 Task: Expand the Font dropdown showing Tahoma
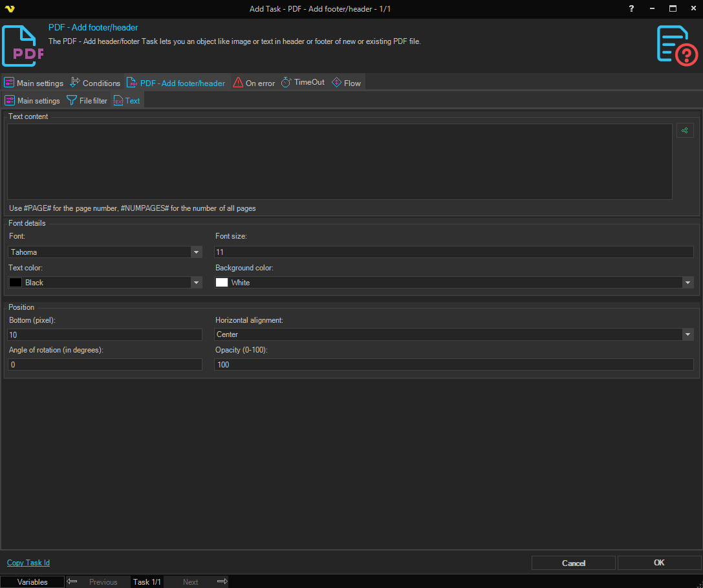(196, 252)
